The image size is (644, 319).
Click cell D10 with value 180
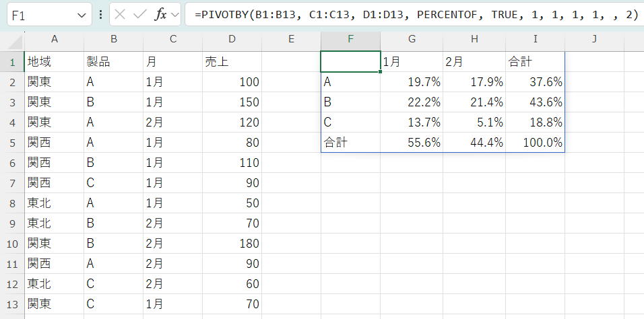[232, 244]
